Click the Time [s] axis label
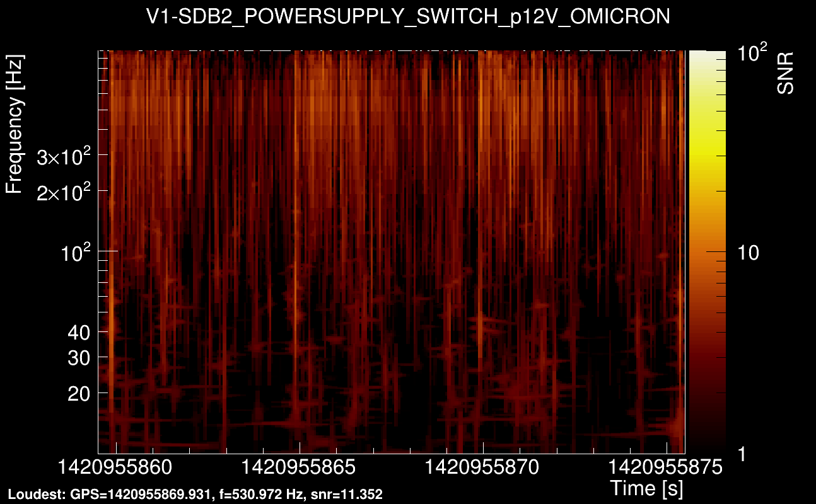The image size is (816, 504). point(646,488)
